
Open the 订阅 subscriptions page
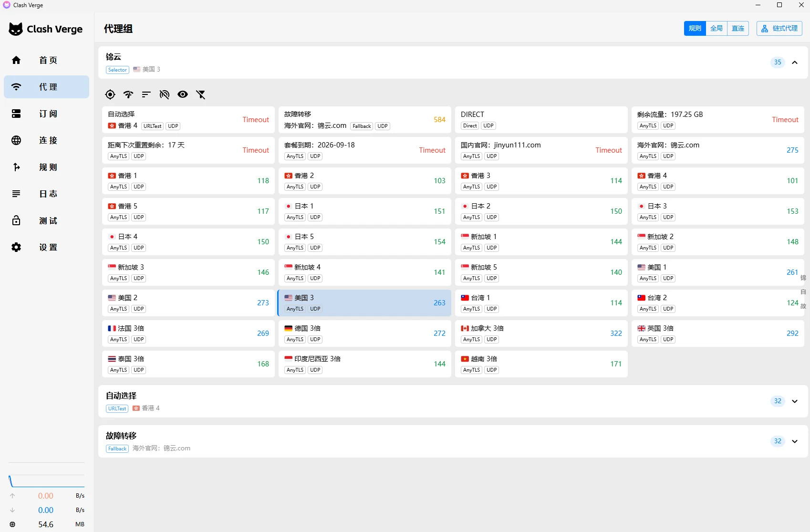47,114
